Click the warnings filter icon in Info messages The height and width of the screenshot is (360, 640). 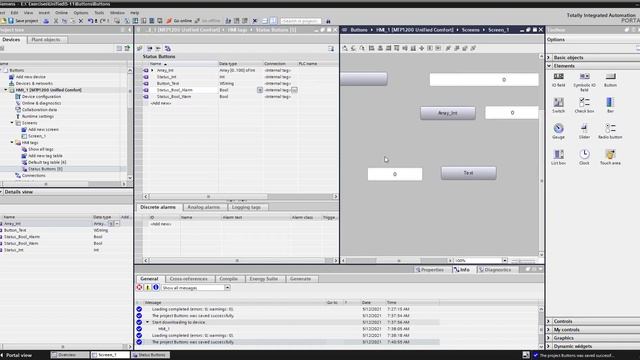pos(148,288)
